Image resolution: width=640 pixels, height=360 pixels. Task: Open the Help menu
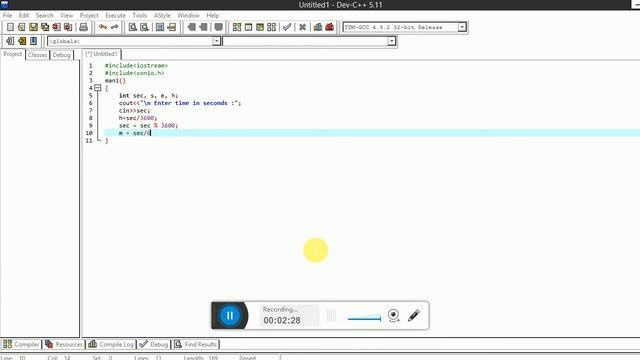coord(213,16)
